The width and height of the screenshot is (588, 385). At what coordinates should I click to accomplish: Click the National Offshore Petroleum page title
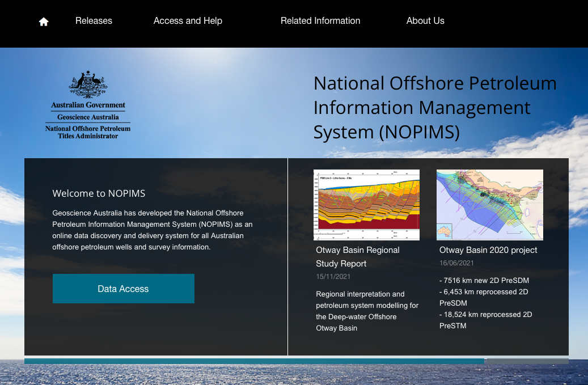pyautogui.click(x=435, y=107)
